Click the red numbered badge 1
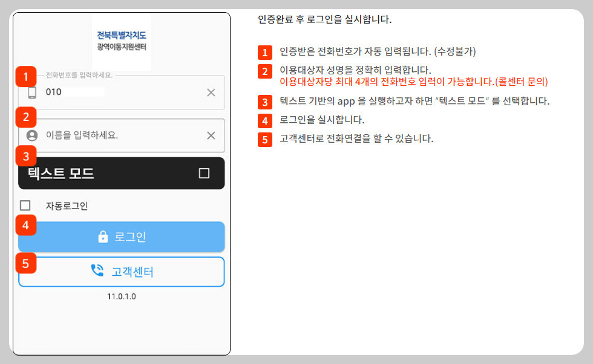Viewport: 593px width, 364px height. tap(25, 76)
